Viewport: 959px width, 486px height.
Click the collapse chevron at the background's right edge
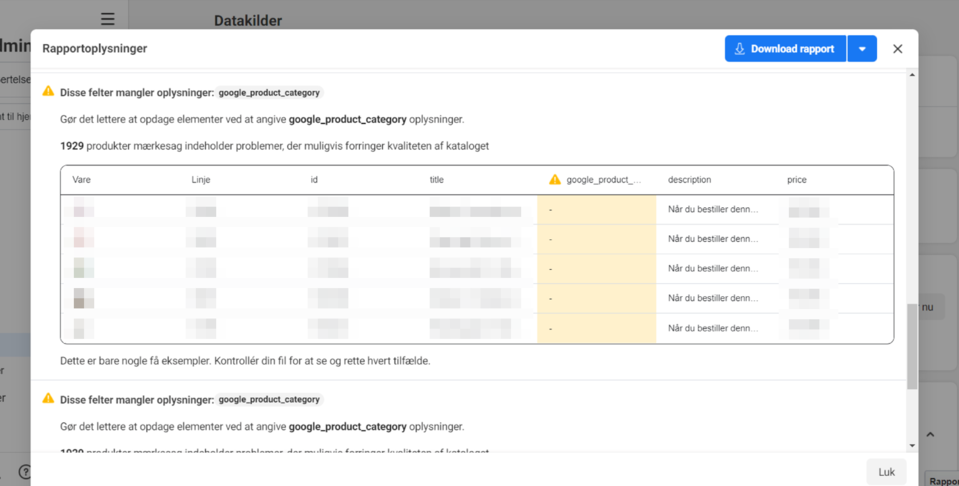[x=930, y=435]
